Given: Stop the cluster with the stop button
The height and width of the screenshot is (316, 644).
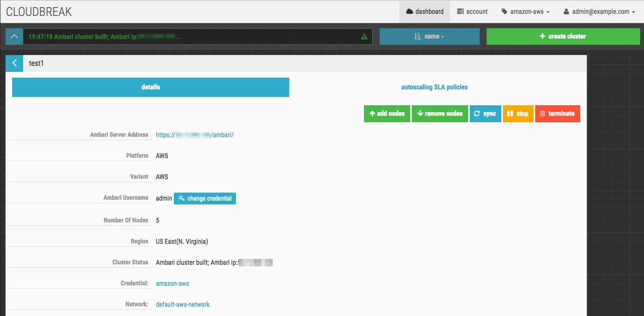Looking at the screenshot, I should [518, 114].
